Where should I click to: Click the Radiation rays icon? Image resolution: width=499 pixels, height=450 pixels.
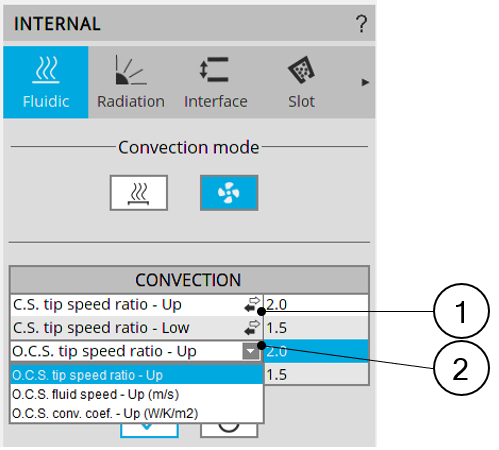click(x=131, y=70)
